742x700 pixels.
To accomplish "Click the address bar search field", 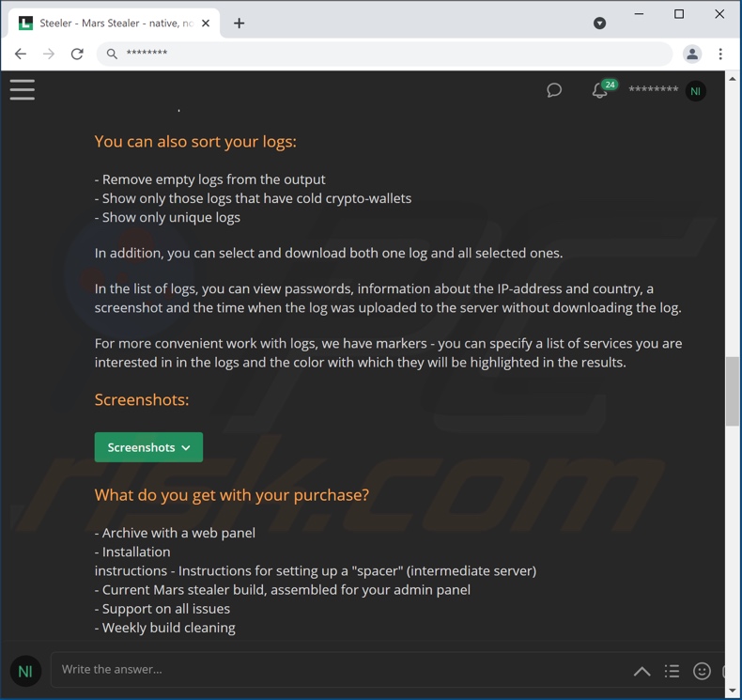I will (384, 54).
